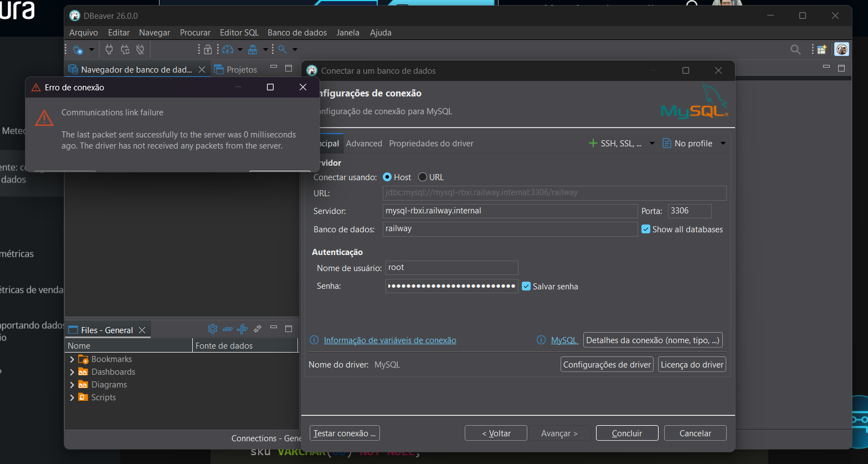The height and width of the screenshot is (464, 868).
Task: Open Informação de variáveis de conexão link
Action: [x=390, y=340]
